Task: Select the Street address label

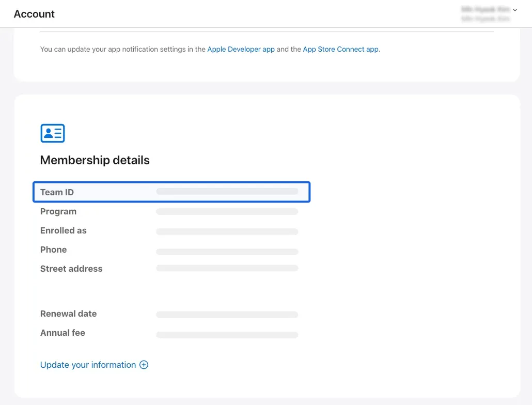Action: click(x=71, y=269)
